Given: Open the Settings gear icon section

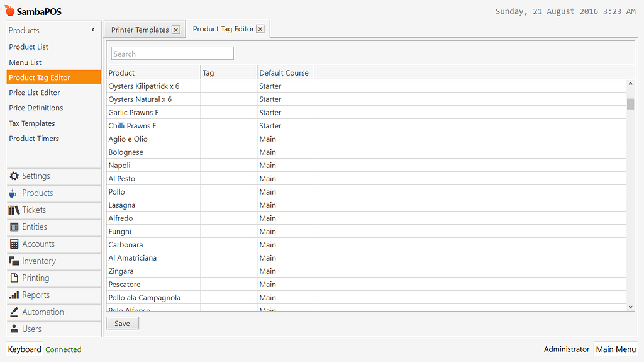Looking at the screenshot, I should point(14,176).
